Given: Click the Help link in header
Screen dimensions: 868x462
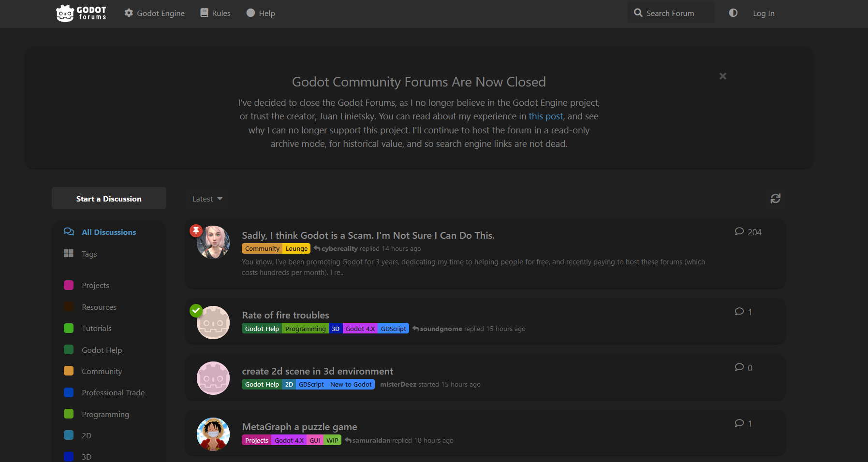Looking at the screenshot, I should [x=261, y=13].
